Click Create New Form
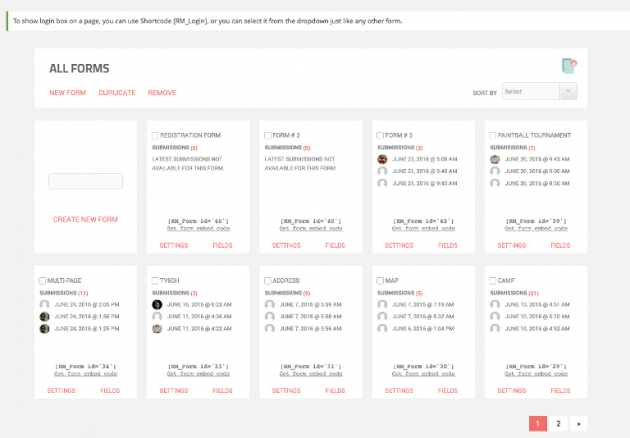This screenshot has width=630, height=438. (x=85, y=219)
